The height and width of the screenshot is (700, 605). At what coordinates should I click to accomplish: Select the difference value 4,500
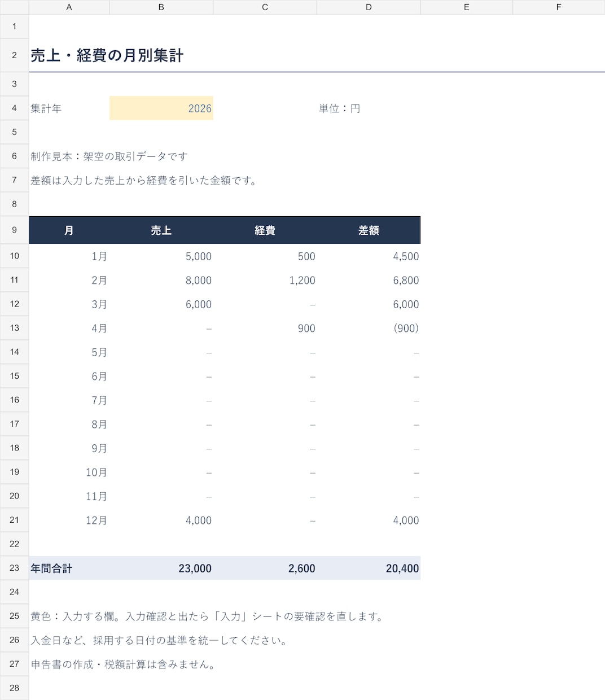point(369,256)
